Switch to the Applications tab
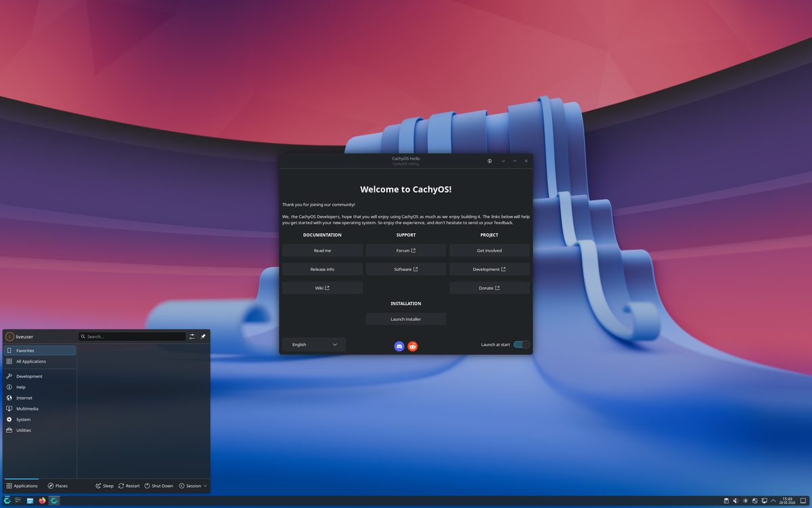Image resolution: width=812 pixels, height=508 pixels. (x=22, y=486)
